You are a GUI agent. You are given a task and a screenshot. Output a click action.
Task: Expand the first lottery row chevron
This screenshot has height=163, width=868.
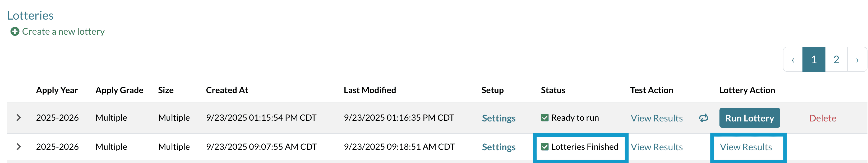tap(19, 118)
